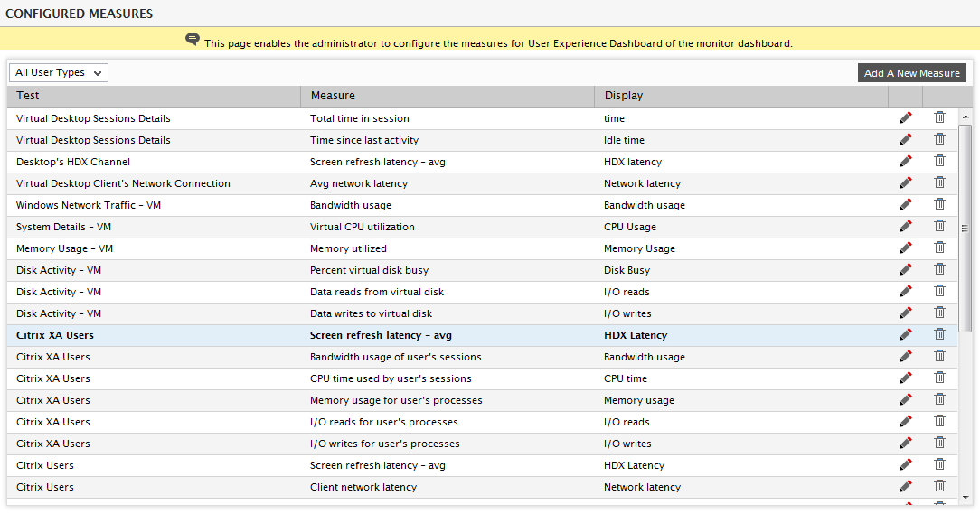The height and width of the screenshot is (514, 980).
Task: Select the 'Memory Usage – VM' test cell
Action: 154,248
